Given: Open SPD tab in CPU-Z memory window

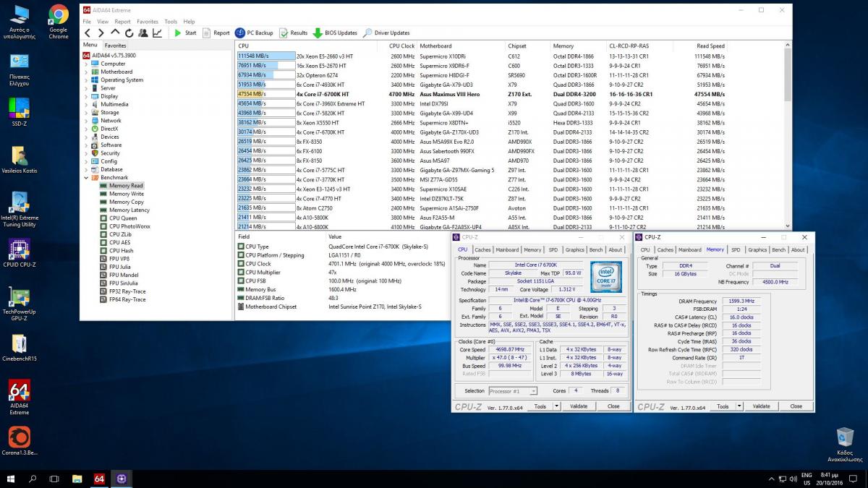Looking at the screenshot, I should 736,250.
